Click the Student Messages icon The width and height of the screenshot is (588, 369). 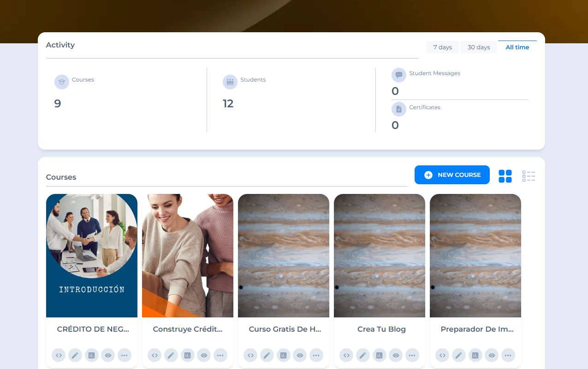pos(399,75)
